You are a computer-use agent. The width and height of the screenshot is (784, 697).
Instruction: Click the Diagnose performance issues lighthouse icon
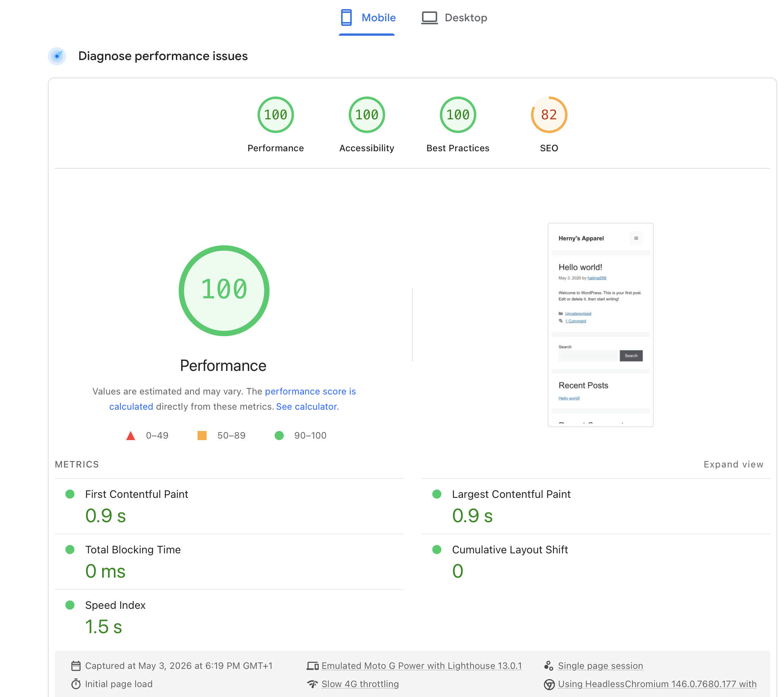[x=57, y=56]
